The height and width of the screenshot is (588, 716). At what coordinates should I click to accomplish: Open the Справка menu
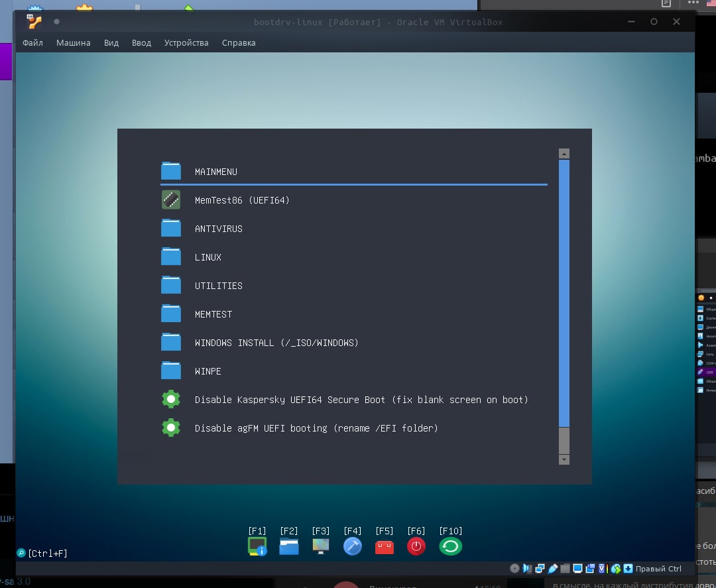click(x=239, y=42)
